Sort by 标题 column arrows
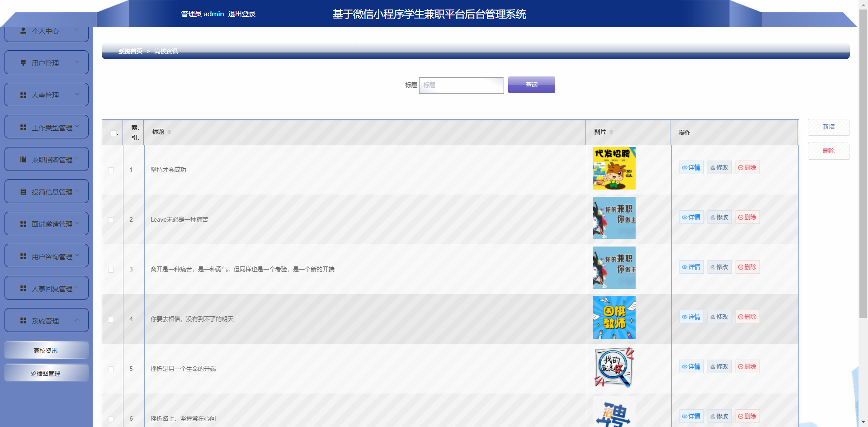Viewport: 868px width, 427px height. [x=169, y=132]
